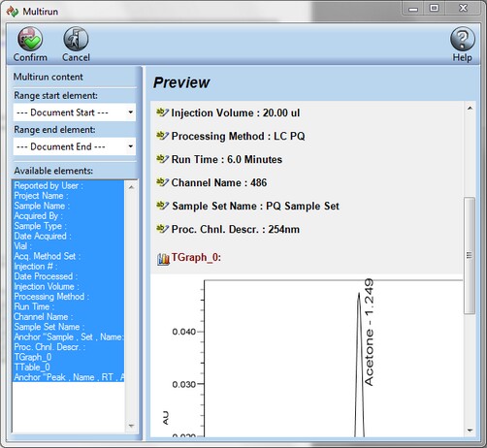This screenshot has width=487, height=448.
Task: Click the preview pane scroll-up arrow
Action: click(x=470, y=109)
